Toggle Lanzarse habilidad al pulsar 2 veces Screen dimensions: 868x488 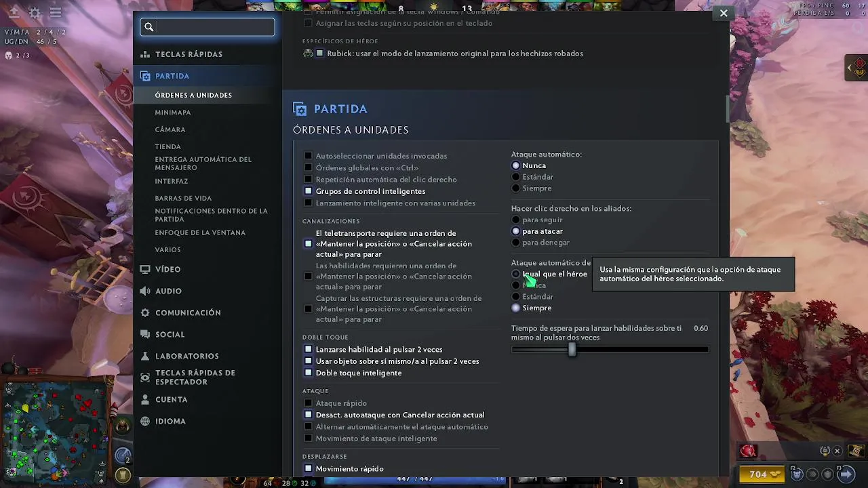tap(308, 350)
